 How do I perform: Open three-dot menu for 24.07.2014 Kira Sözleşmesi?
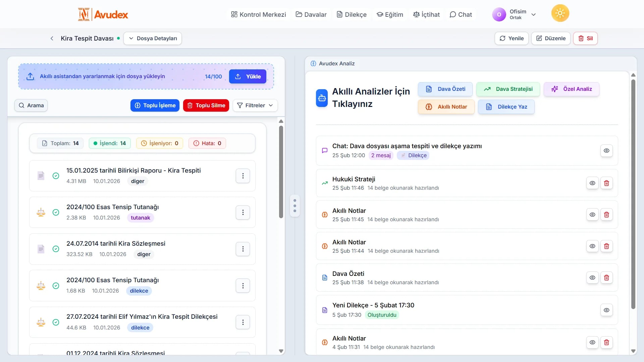[243, 249]
